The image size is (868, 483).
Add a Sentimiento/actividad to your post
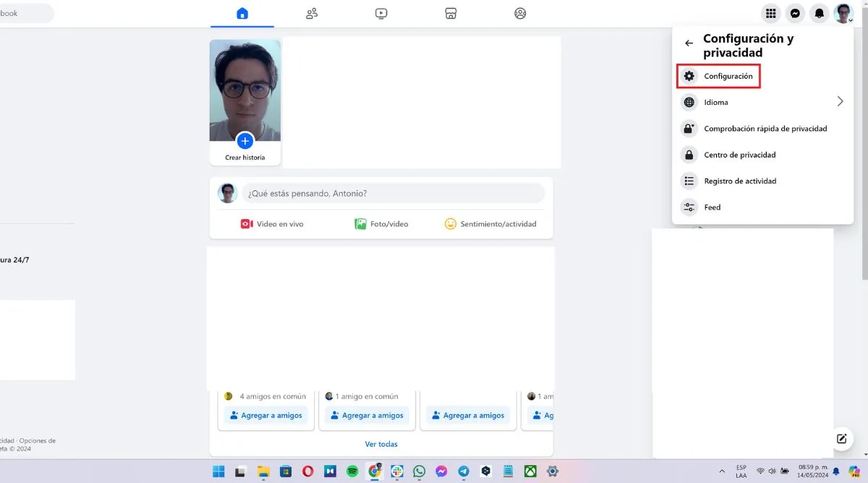[490, 223]
